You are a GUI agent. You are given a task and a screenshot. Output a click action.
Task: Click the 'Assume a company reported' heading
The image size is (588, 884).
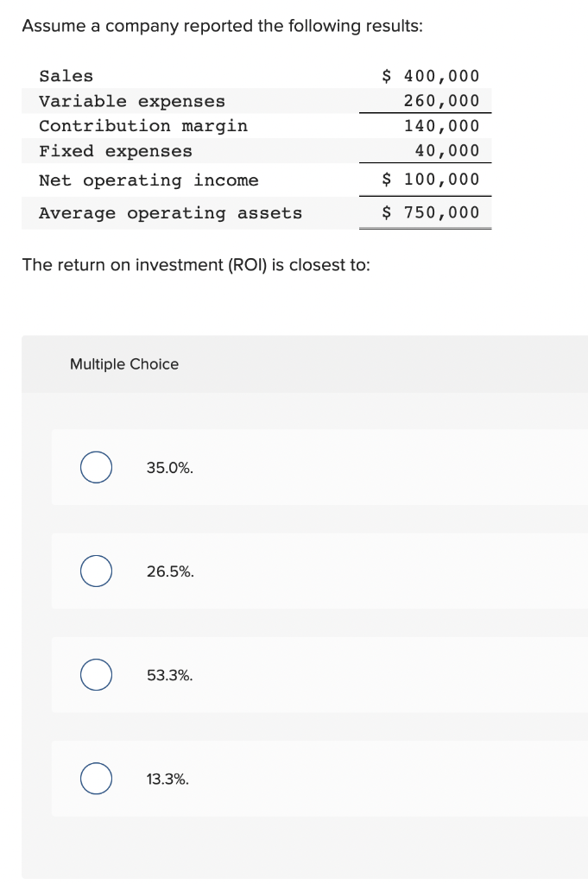coord(222,26)
